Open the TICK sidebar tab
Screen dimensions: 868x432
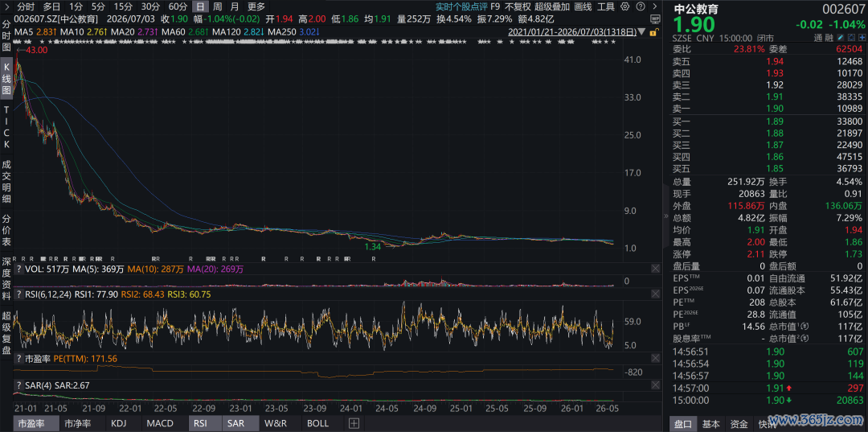click(x=6, y=127)
